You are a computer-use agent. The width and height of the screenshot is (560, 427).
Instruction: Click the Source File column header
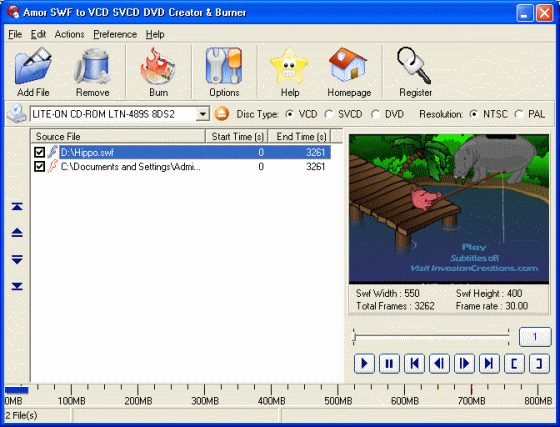[118, 136]
